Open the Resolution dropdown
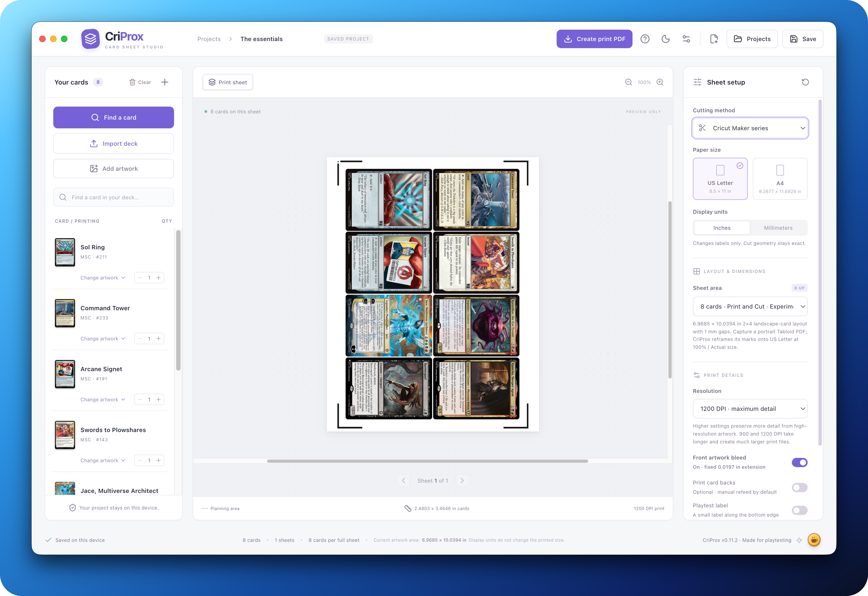 point(750,409)
